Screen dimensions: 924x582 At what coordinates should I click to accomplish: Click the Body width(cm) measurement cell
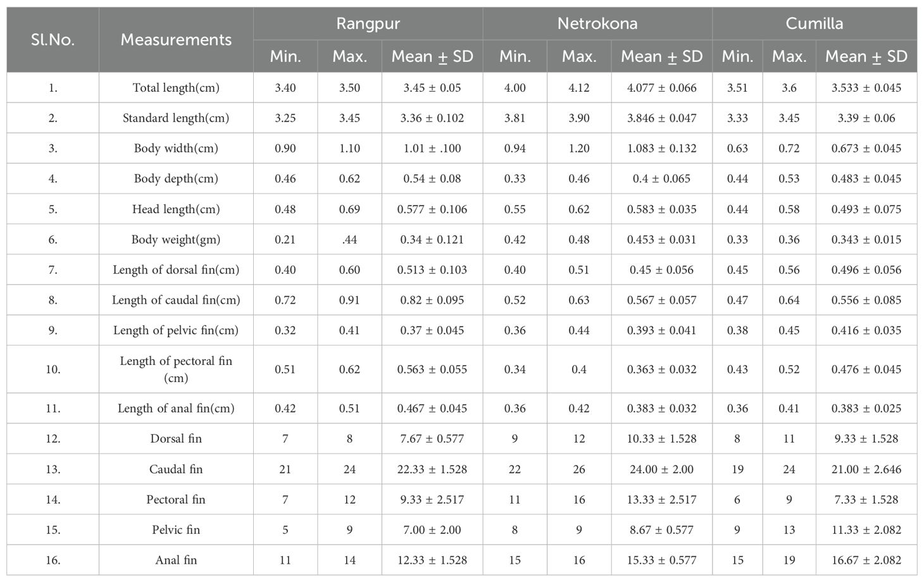point(176,149)
